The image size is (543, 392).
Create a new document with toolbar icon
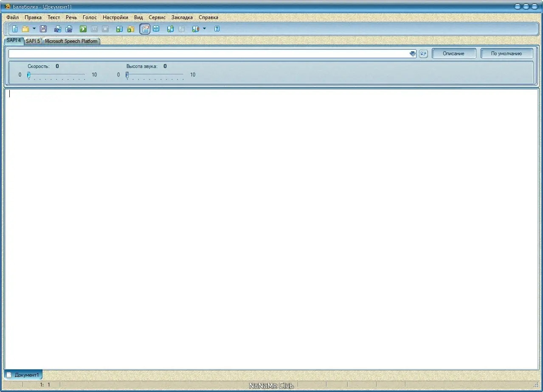tap(15, 29)
